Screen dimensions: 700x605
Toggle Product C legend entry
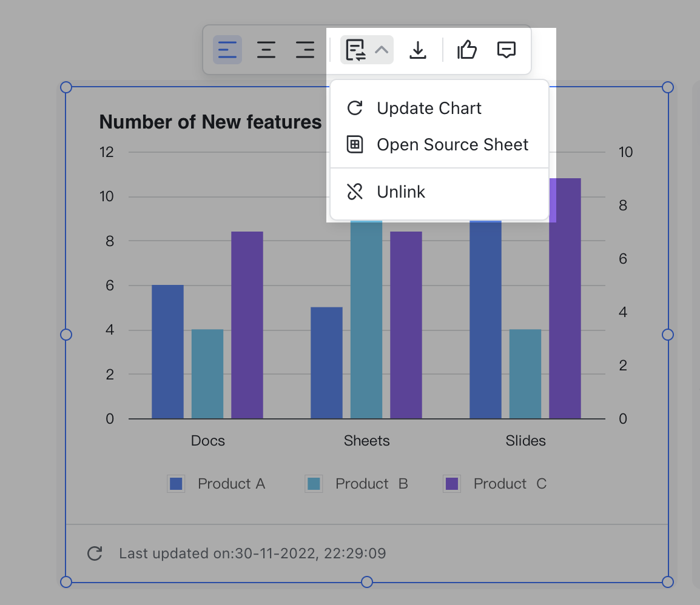point(496,484)
